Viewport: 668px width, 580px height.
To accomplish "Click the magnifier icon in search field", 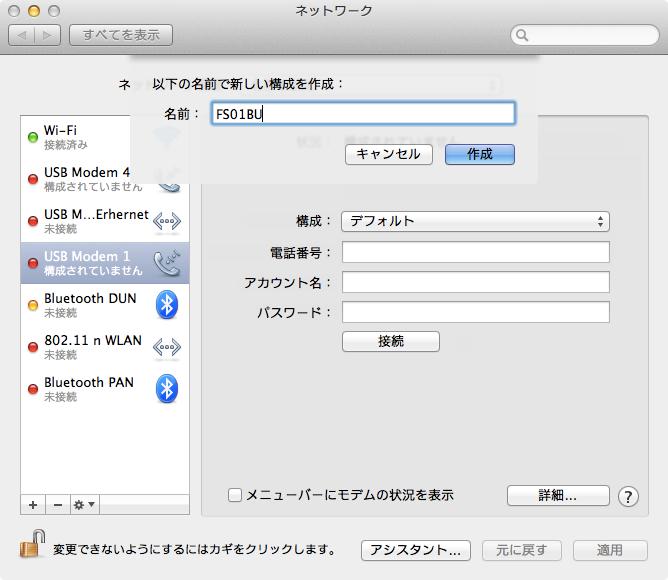I will [x=522, y=35].
